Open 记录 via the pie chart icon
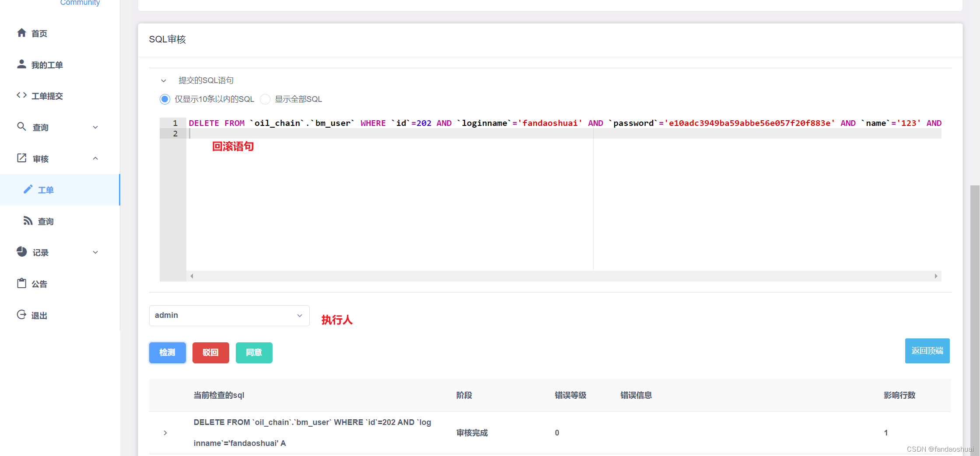The width and height of the screenshot is (980, 456). (22, 252)
